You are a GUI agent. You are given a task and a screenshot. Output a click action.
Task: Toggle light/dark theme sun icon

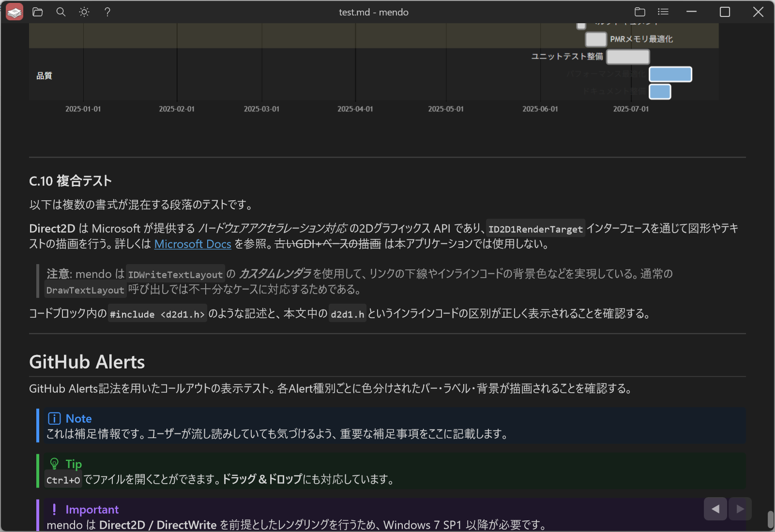[x=84, y=12]
